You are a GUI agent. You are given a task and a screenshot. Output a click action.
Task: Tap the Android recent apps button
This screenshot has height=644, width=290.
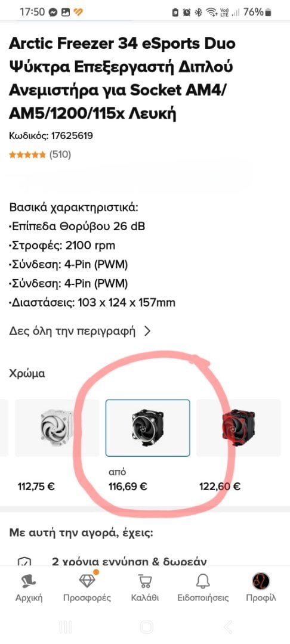tap(65, 626)
